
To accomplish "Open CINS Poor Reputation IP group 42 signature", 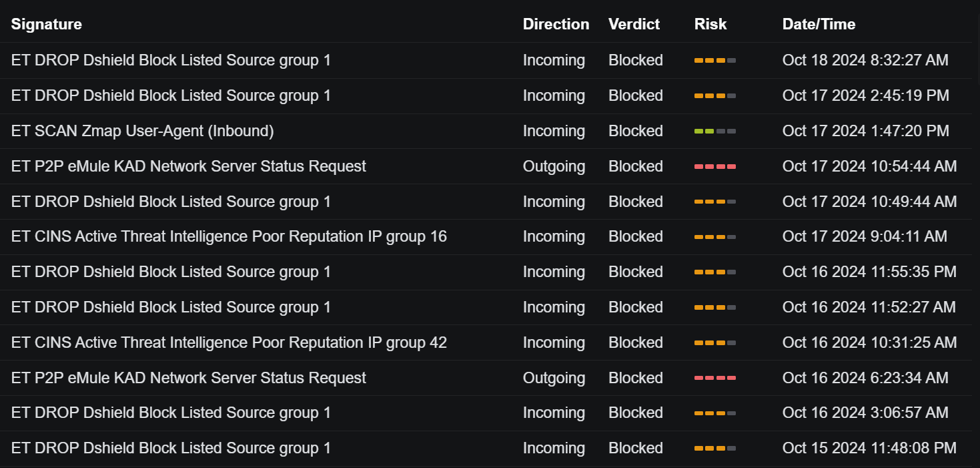I will 229,343.
